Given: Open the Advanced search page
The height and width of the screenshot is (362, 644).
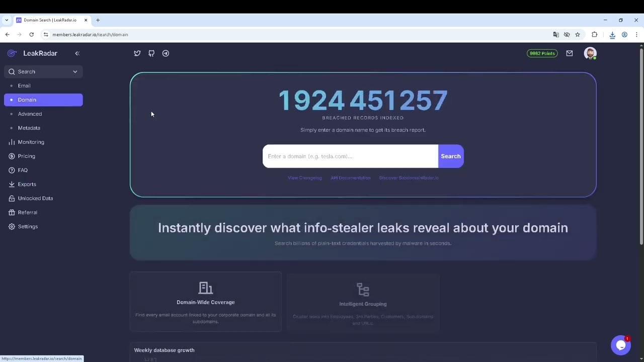Looking at the screenshot, I should pos(30,114).
